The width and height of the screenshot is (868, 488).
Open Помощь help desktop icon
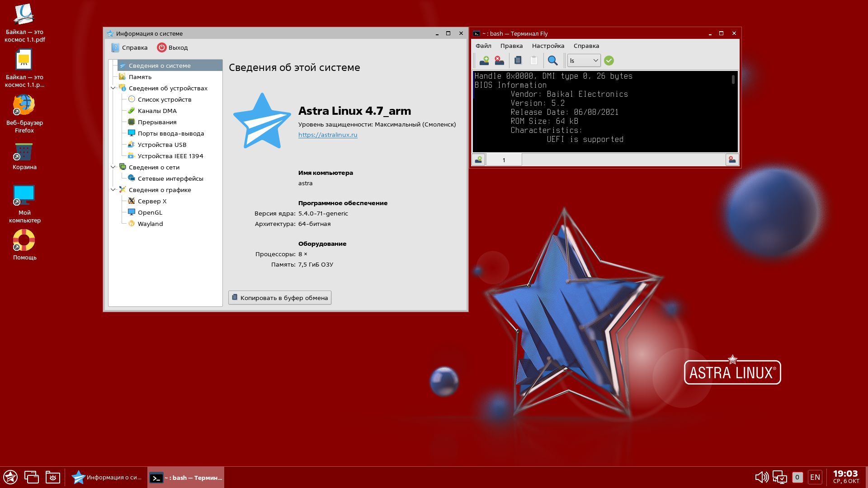(24, 245)
